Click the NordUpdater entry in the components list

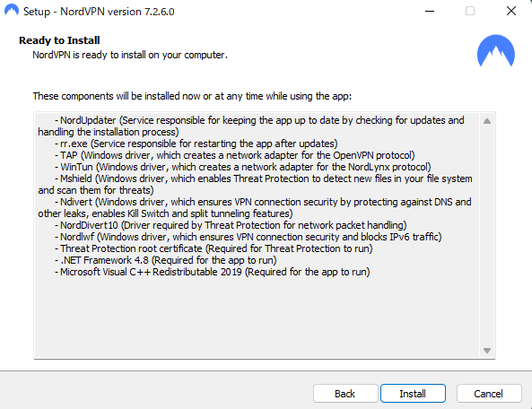click(251, 126)
